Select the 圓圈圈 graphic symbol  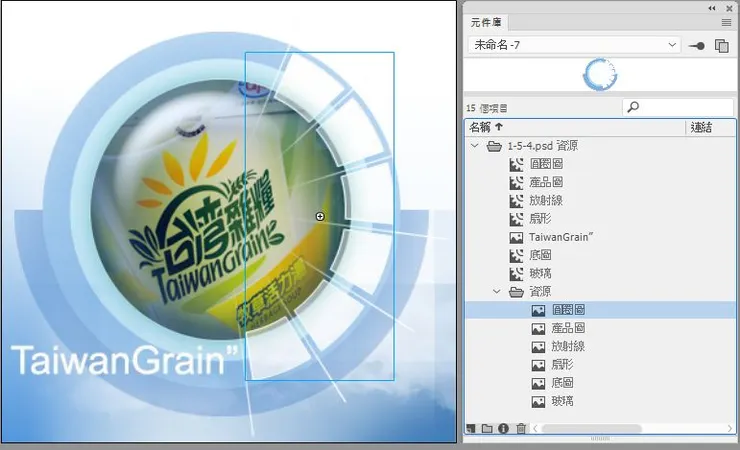pyautogui.click(x=599, y=164)
